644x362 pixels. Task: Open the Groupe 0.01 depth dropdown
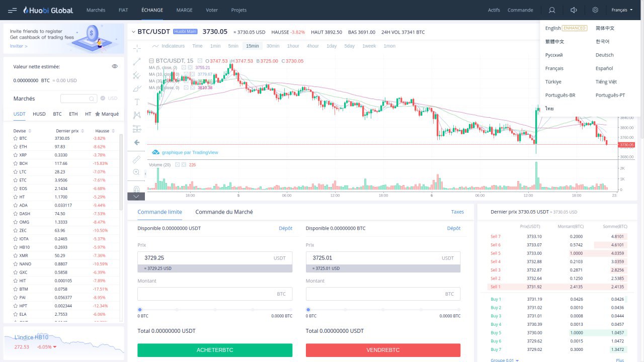505,360
